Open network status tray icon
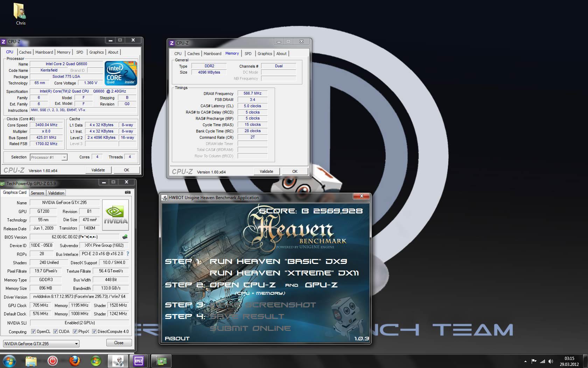This screenshot has width=588, height=368. (542, 361)
